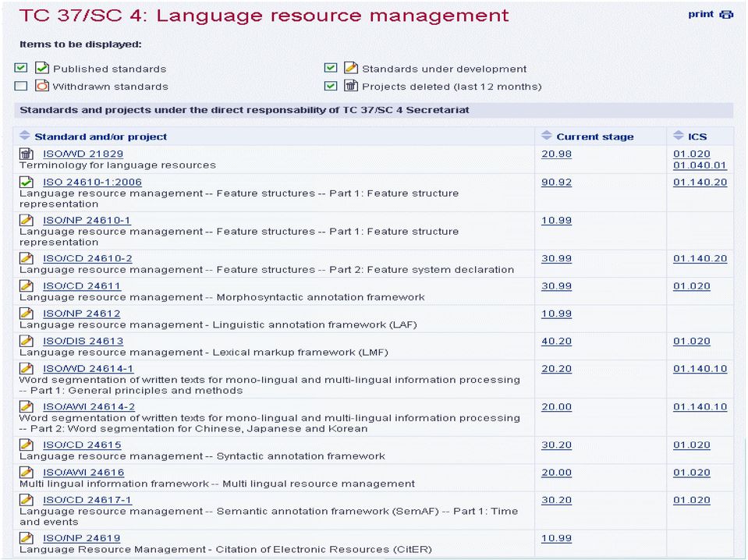
Task: Open the ISO/NP 24612 link
Action: pos(82,314)
